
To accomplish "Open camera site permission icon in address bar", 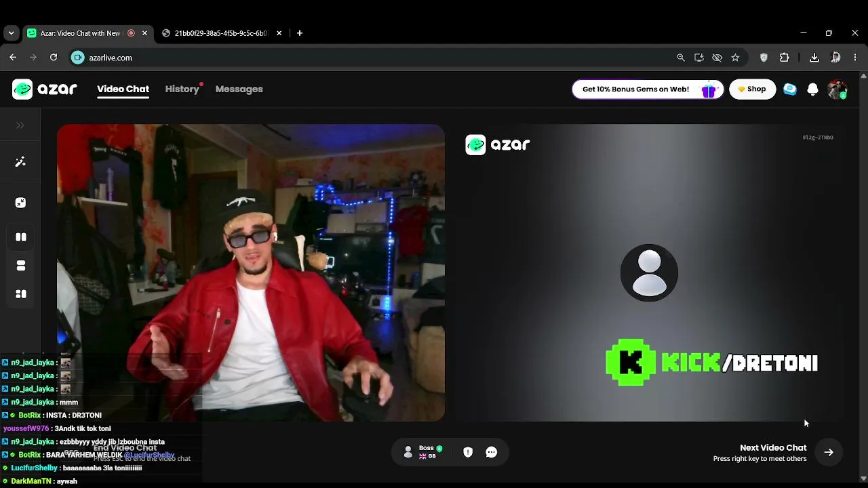I will pyautogui.click(x=78, y=58).
